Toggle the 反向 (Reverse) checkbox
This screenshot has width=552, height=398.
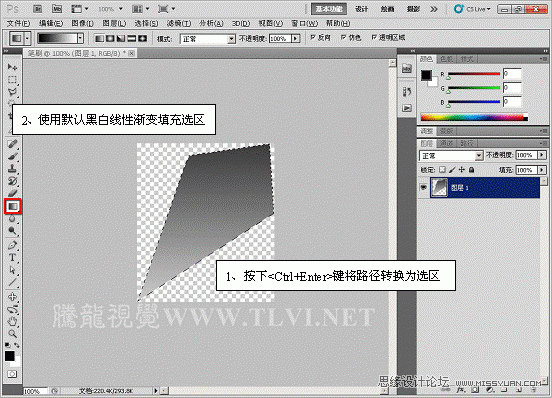tap(313, 37)
